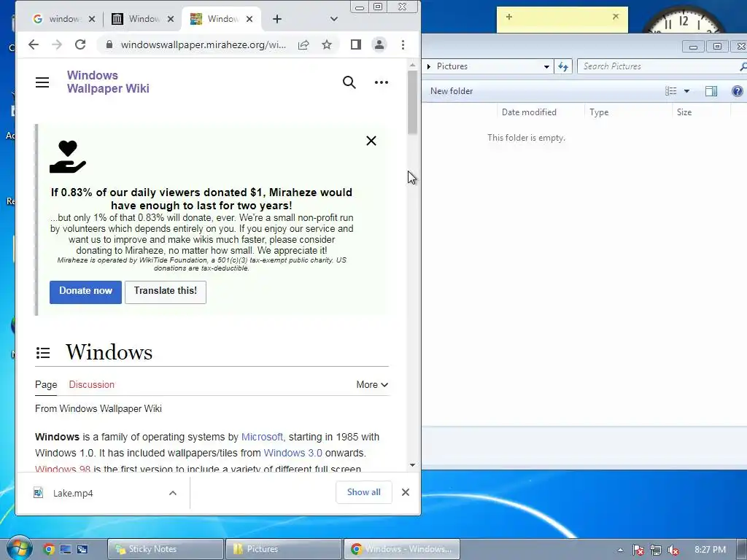Click Show all downloads
747x560 pixels.
[364, 492]
